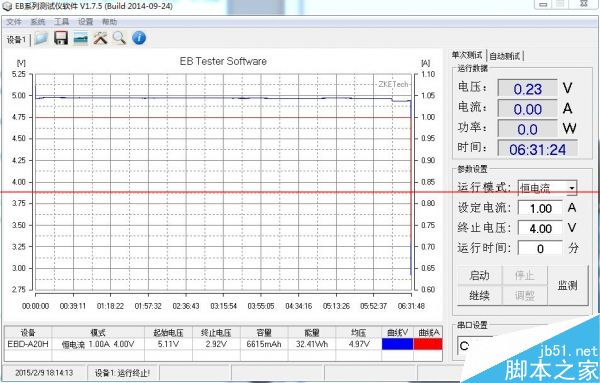Click the status bar date 2015/2/9 18:14:13
600x383 pixels.
coord(44,372)
